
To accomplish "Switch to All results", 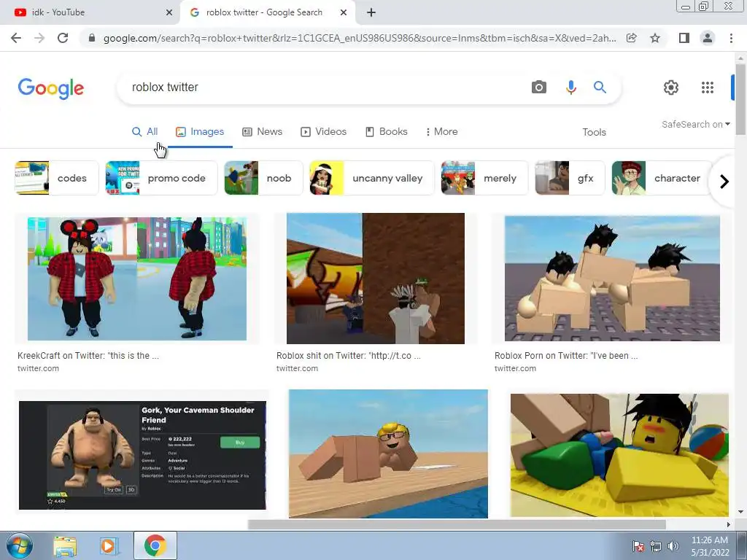I will click(x=145, y=132).
